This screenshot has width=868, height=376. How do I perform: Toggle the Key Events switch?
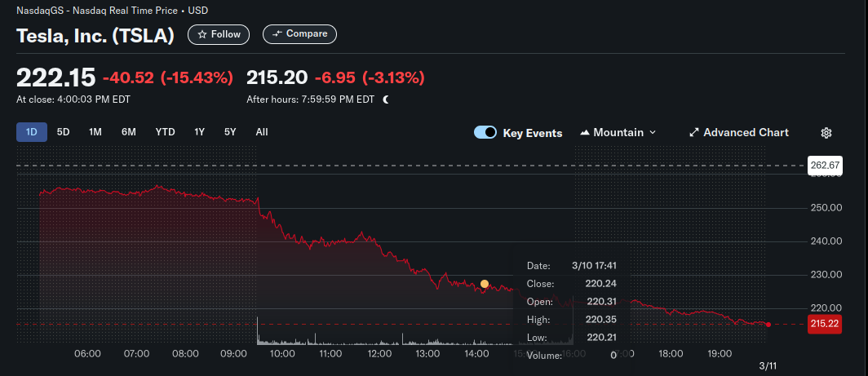click(x=485, y=132)
